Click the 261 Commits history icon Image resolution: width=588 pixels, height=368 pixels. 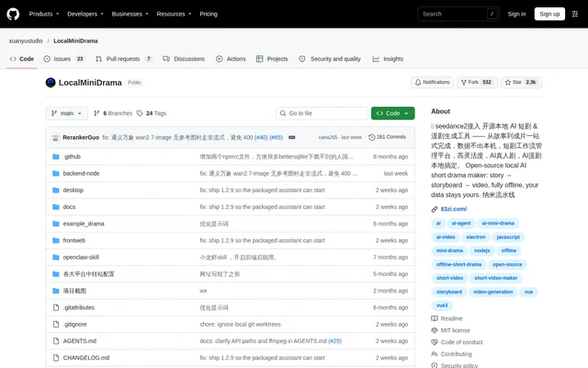371,137
